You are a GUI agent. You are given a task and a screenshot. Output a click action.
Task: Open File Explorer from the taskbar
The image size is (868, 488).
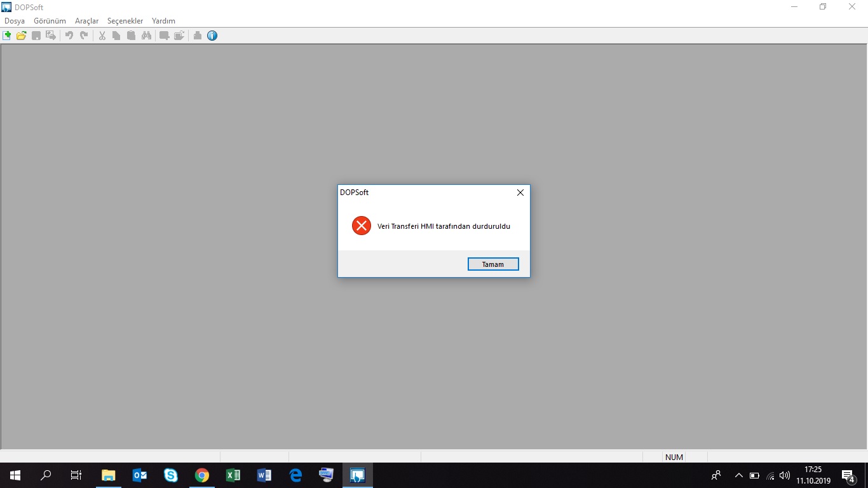109,475
